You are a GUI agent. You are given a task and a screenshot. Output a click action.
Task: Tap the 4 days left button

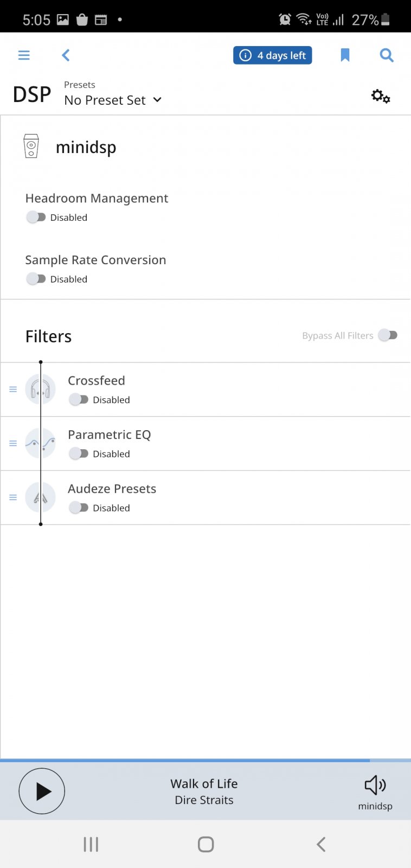point(273,55)
